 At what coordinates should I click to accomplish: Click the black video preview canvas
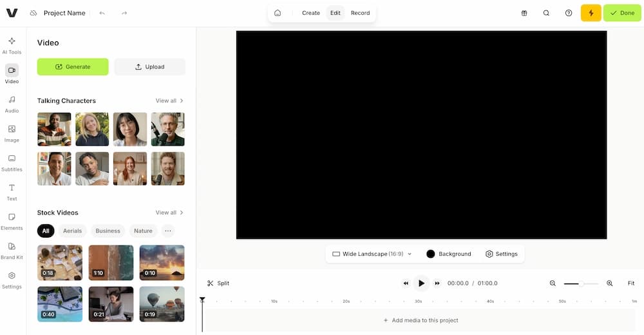(x=421, y=135)
